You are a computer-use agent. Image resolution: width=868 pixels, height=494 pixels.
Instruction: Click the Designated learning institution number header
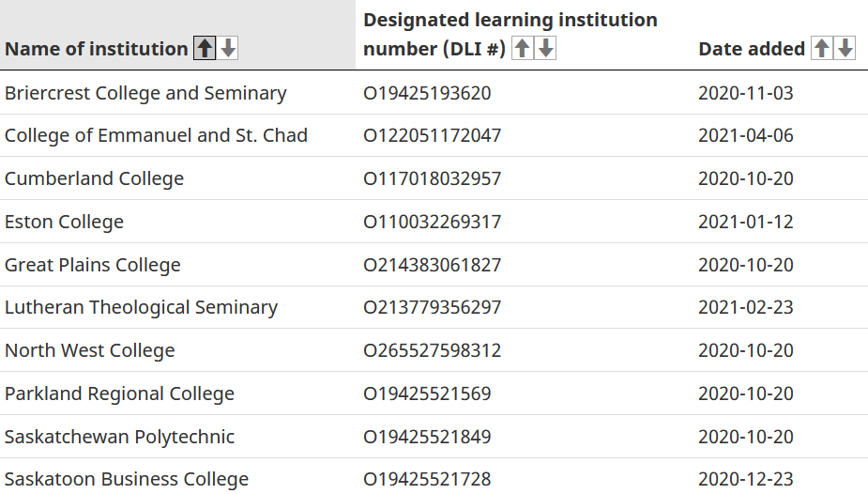coord(510,20)
